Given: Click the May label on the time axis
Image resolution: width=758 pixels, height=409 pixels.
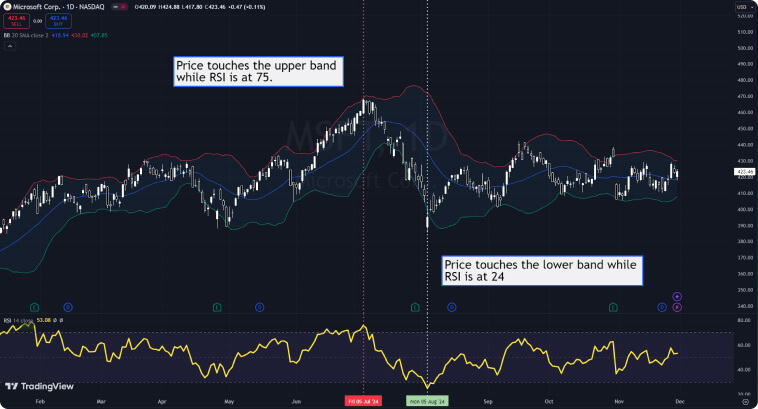Looking at the screenshot, I should pos(229,401).
